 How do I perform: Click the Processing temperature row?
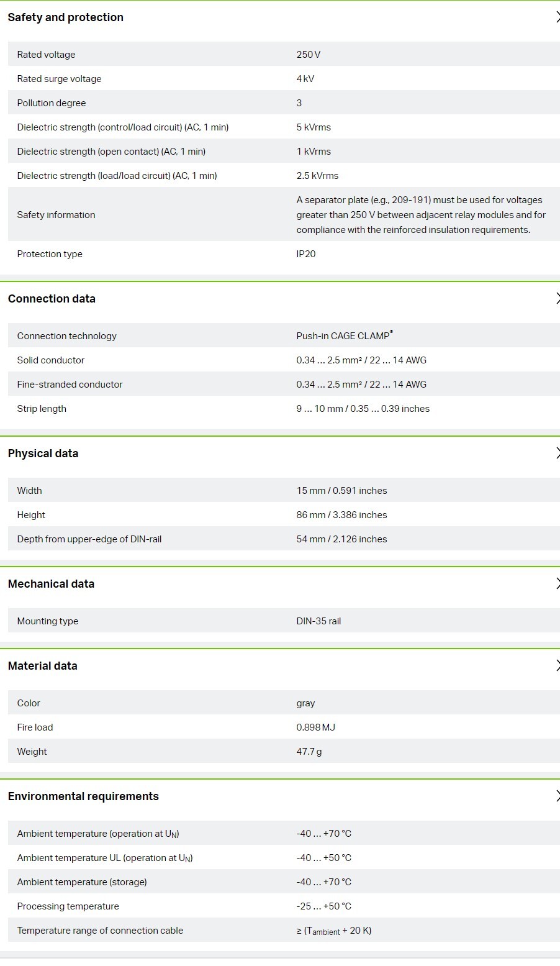(284, 906)
